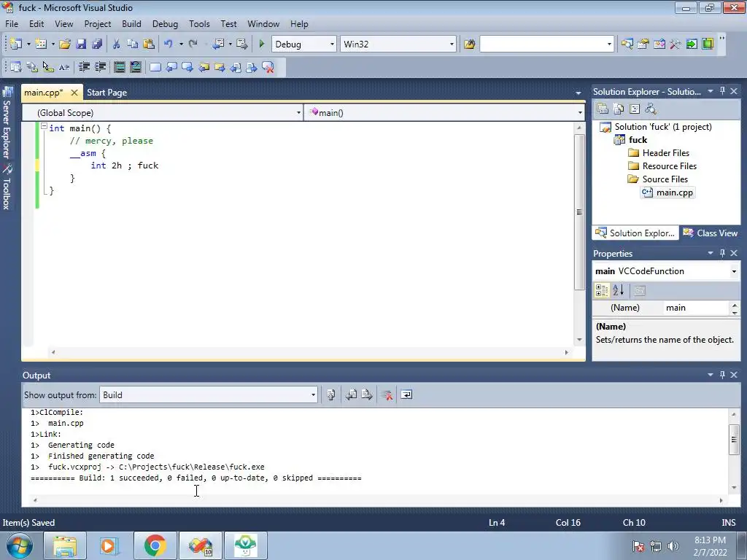Screen dimensions: 747x560
Task: Click the Increase Line Indent icon
Action: click(x=100, y=67)
